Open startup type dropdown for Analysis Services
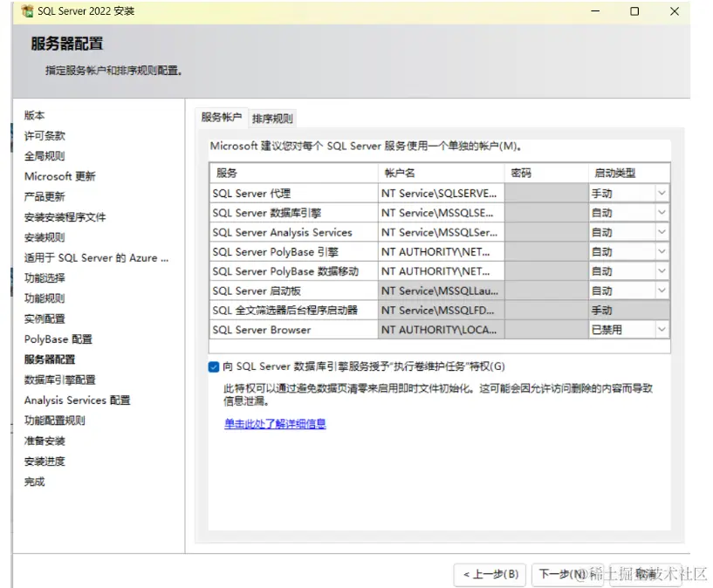The height and width of the screenshot is (588, 713). 662,232
